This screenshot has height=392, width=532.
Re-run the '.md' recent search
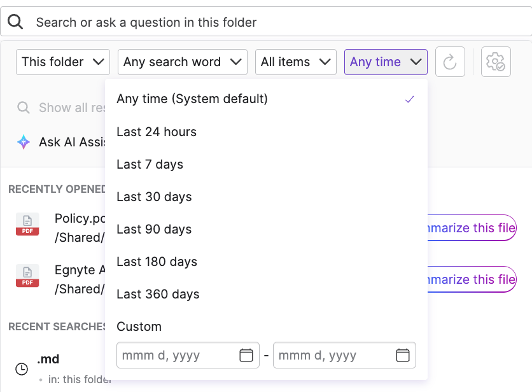[48, 359]
